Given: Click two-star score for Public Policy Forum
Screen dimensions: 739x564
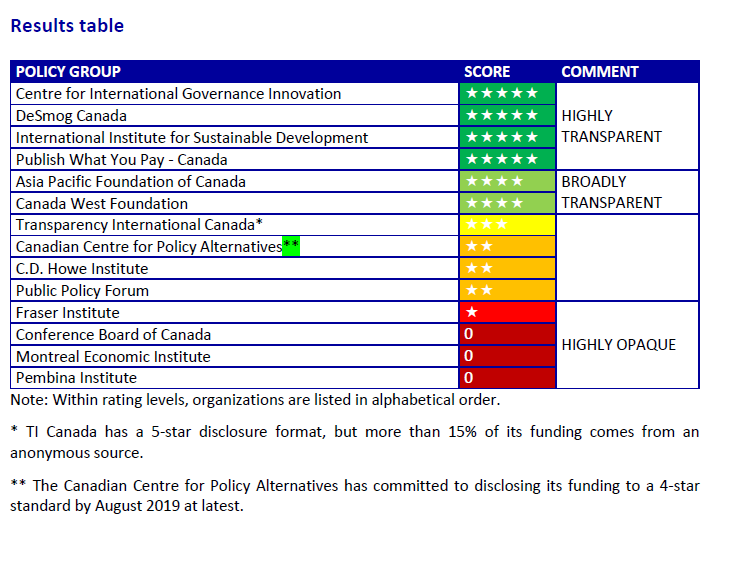Looking at the screenshot, I should 508,291.
